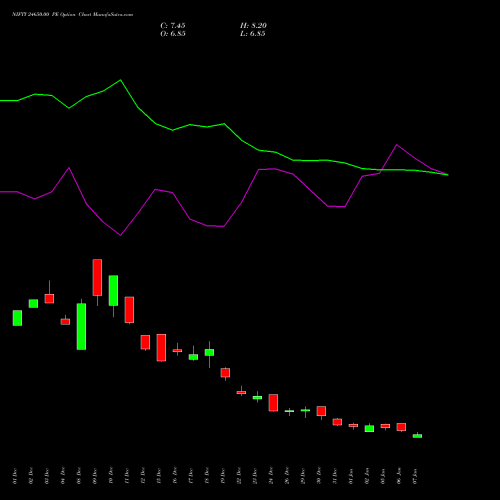The height and width of the screenshot is (500, 500).
Task: Click the close value C: 7.45
Action: pos(173,25)
